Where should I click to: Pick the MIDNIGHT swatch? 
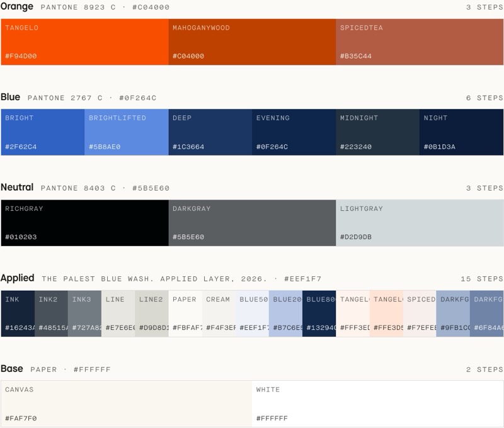377,132
